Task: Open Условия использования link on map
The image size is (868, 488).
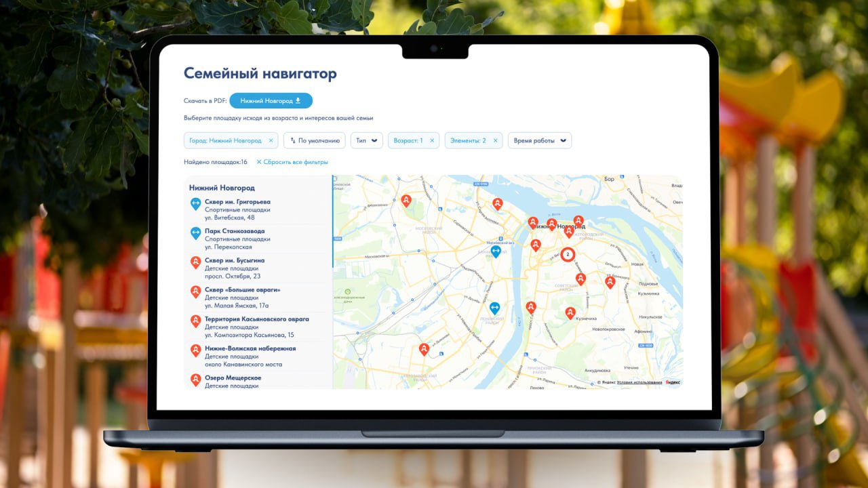Action: click(639, 382)
